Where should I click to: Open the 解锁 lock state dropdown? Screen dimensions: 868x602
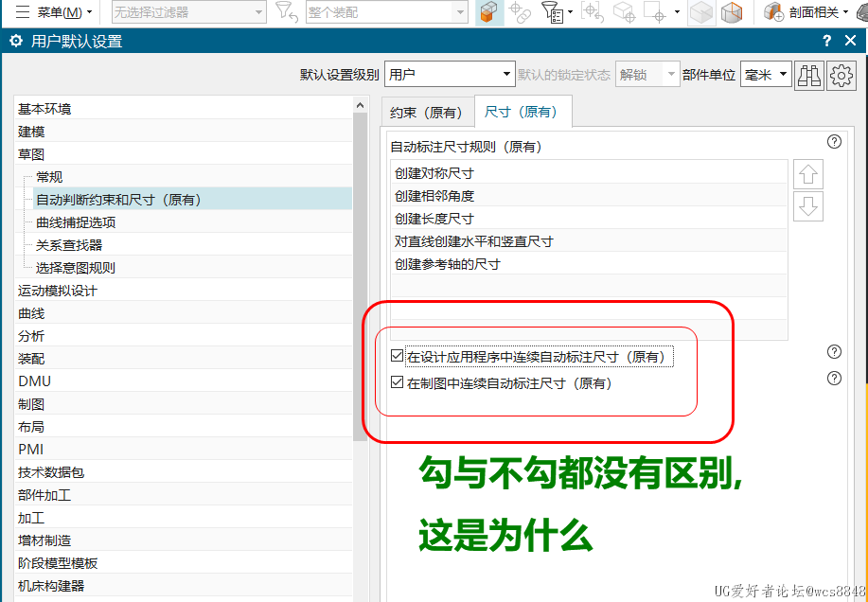point(647,74)
